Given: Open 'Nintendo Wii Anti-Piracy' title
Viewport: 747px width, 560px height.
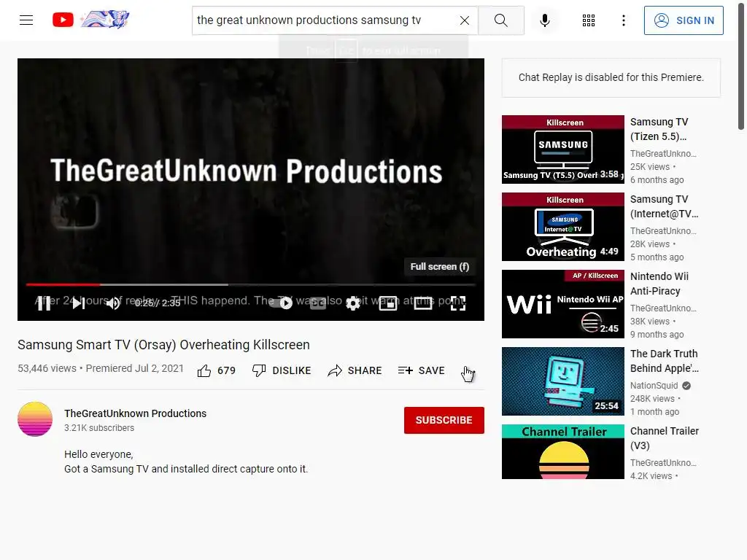Looking at the screenshot, I should point(659,284).
